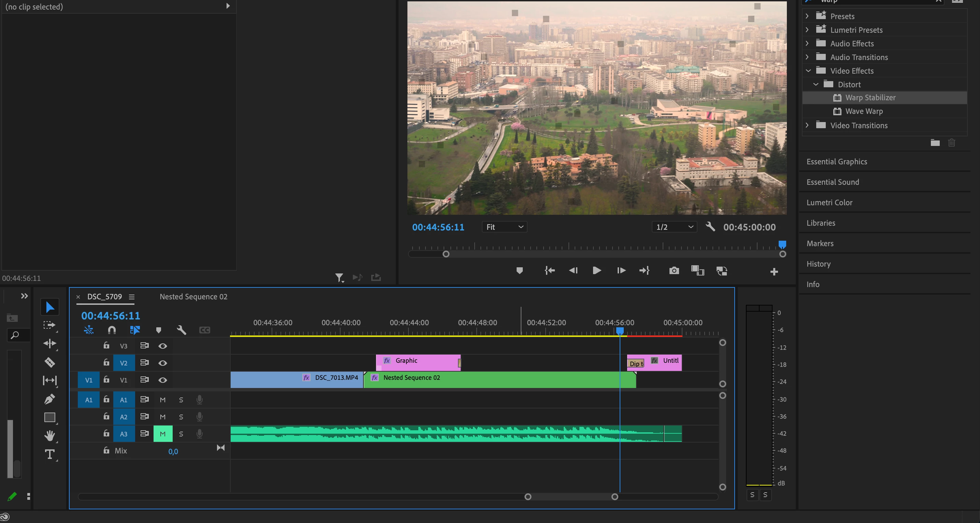Toggle the mute button on track A3
This screenshot has height=523, width=980.
(x=163, y=434)
